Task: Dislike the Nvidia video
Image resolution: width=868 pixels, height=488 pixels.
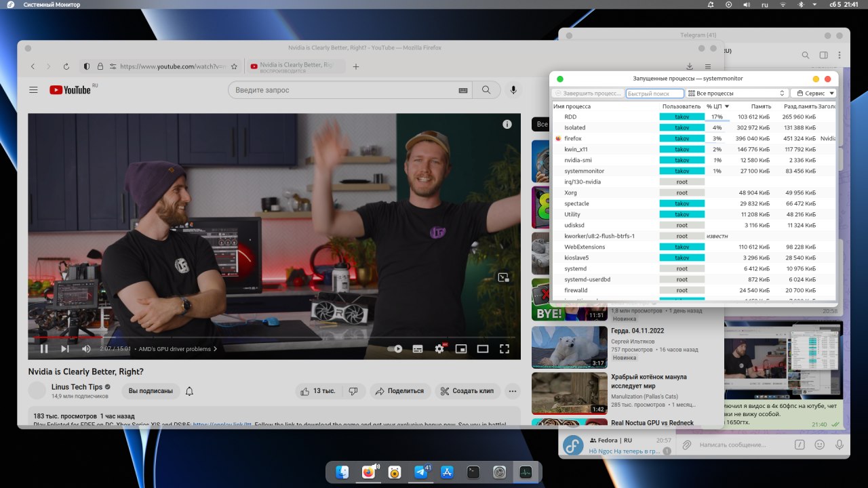Action: [353, 391]
